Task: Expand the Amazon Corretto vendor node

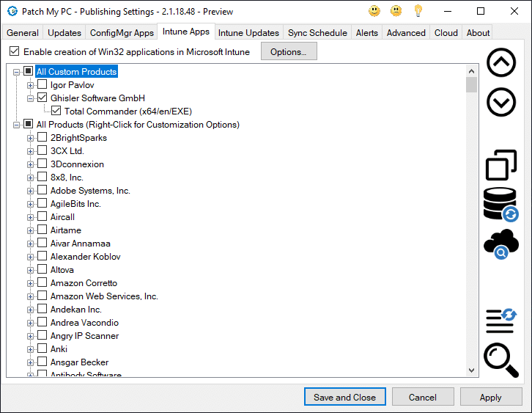Action: tap(31, 283)
